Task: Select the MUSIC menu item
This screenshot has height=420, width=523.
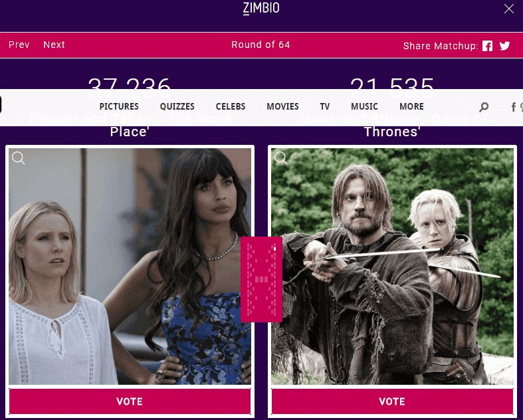Action: click(x=364, y=106)
